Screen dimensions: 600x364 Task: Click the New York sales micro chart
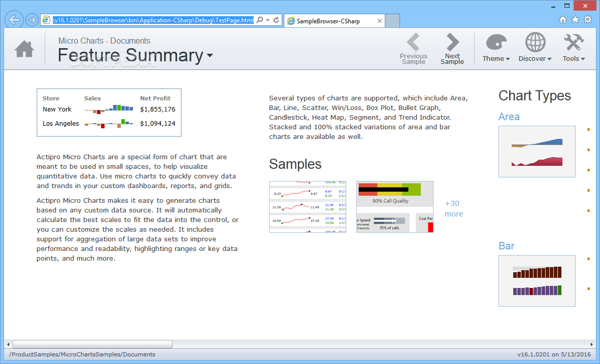[x=109, y=110]
